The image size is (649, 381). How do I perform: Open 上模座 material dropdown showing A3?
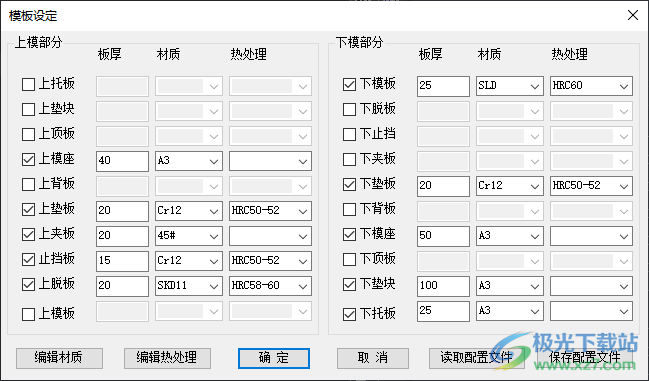189,161
